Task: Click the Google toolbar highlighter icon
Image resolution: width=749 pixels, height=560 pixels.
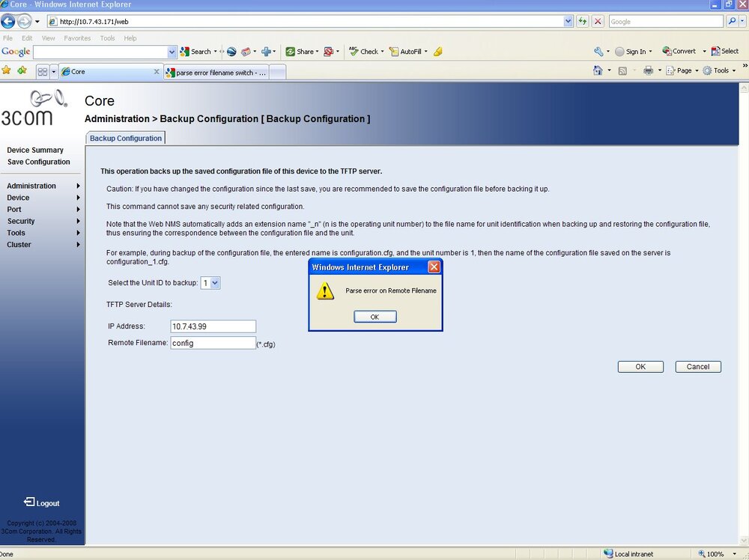Action: pos(438,52)
